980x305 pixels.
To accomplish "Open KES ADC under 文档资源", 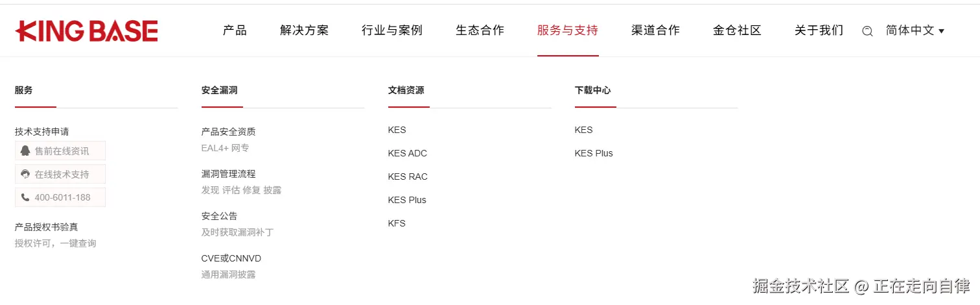I will point(407,153).
